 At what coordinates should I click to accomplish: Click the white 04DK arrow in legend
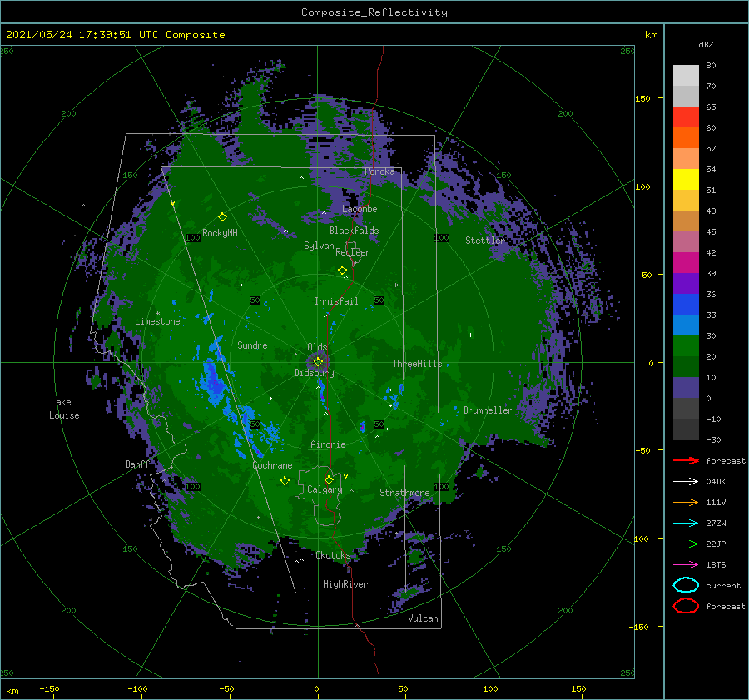(686, 481)
